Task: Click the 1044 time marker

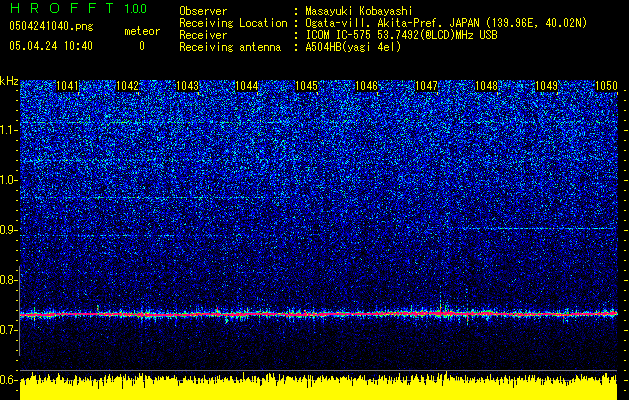Action: (x=247, y=86)
